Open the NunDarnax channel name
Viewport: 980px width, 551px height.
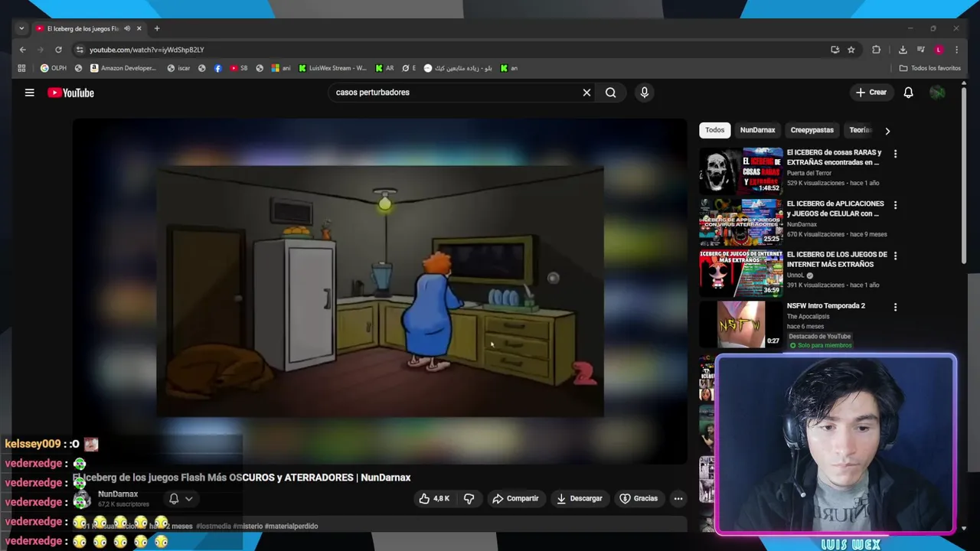118,494
